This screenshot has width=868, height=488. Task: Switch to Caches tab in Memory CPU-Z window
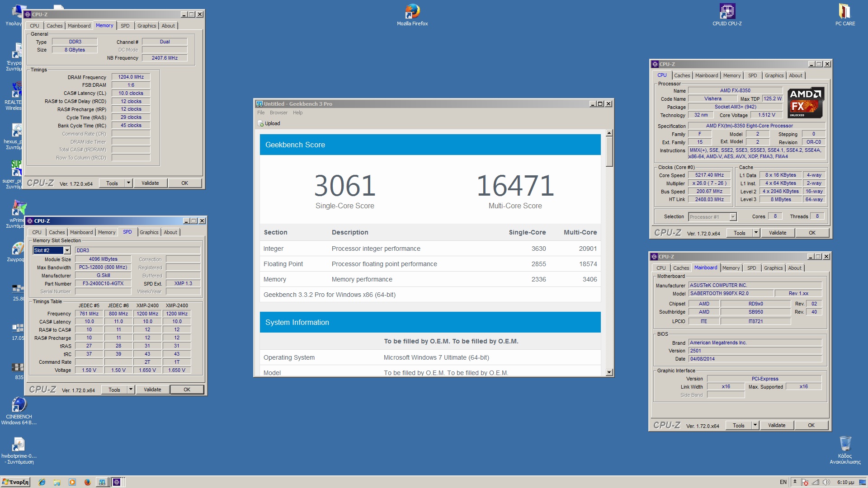tap(54, 26)
